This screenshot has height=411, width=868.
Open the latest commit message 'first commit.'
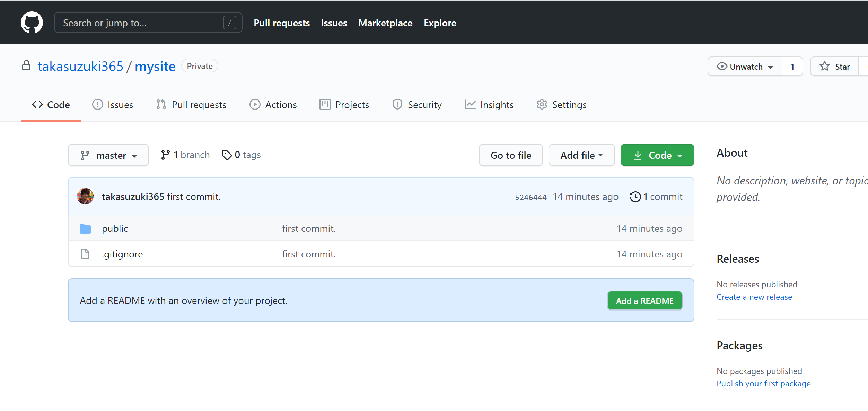click(x=194, y=196)
